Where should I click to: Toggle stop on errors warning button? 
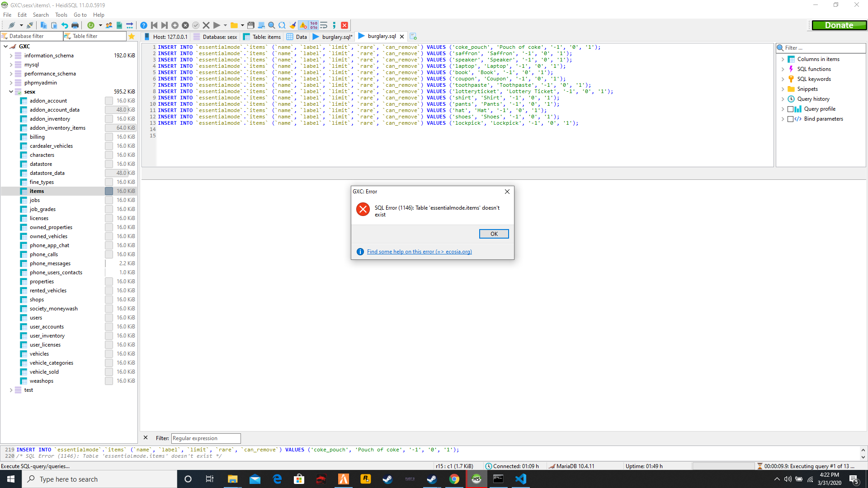[x=303, y=25]
